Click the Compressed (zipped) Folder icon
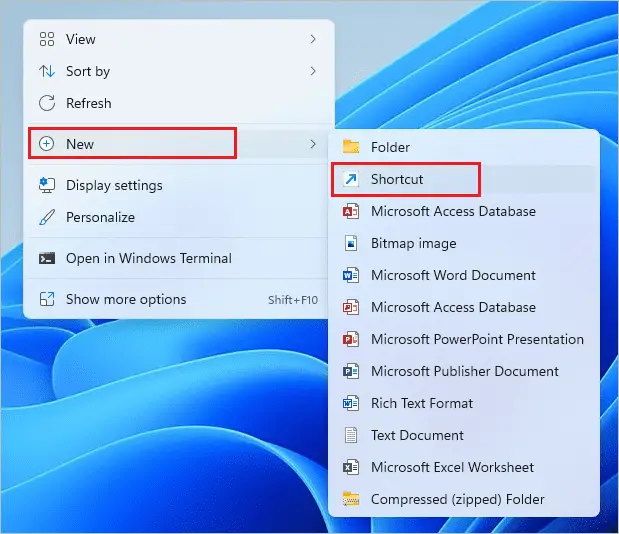This screenshot has width=619, height=534. [351, 499]
